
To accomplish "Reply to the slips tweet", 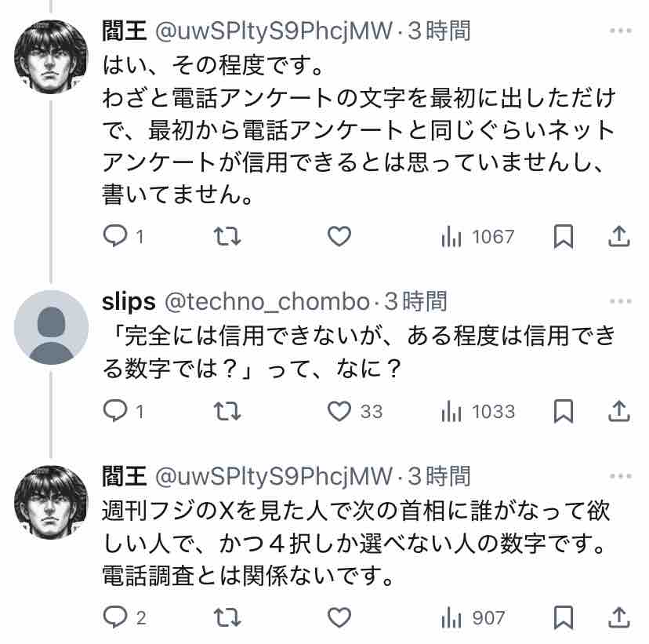I will point(123,411).
